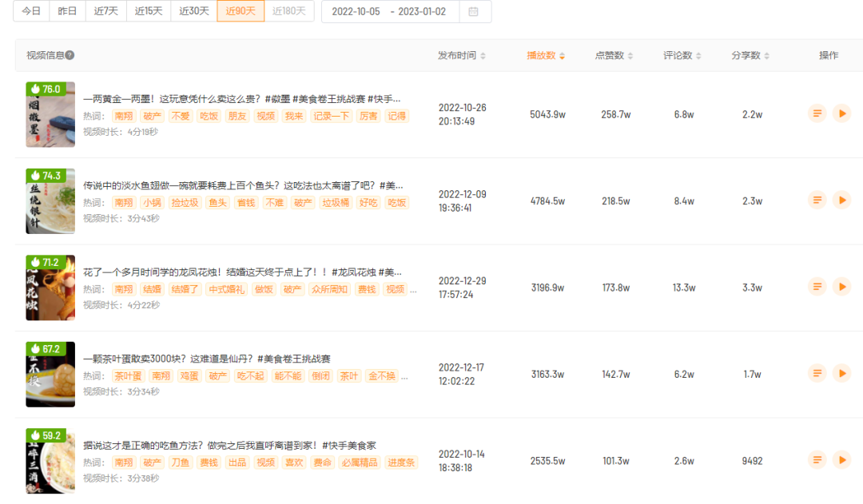Click hot word tag 进度条
Viewport: 863px width, 504px height.
click(400, 462)
